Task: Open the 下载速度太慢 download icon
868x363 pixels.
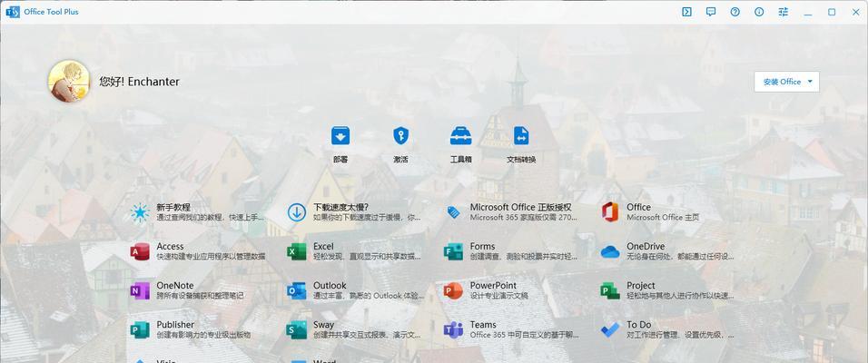Action: coord(297,212)
